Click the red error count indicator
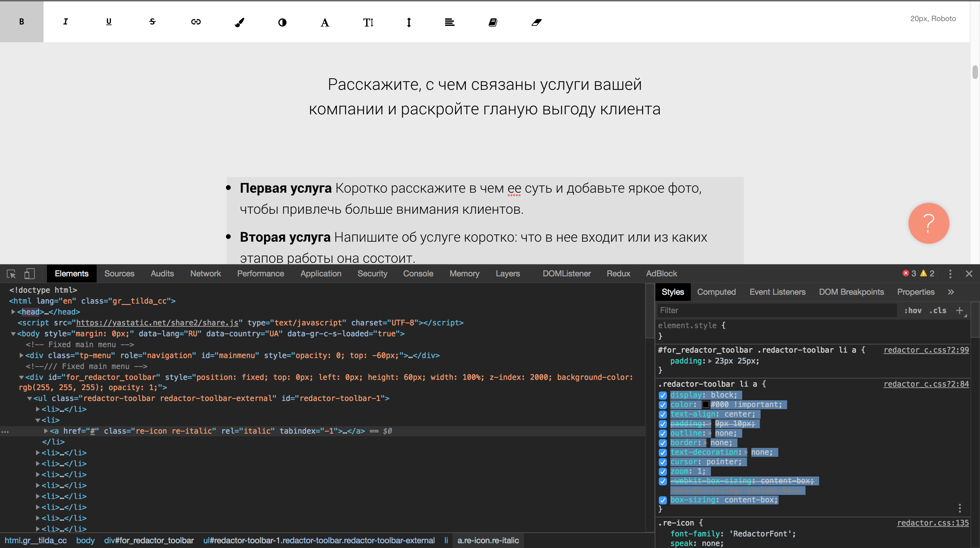The height and width of the screenshot is (548, 980). point(909,273)
